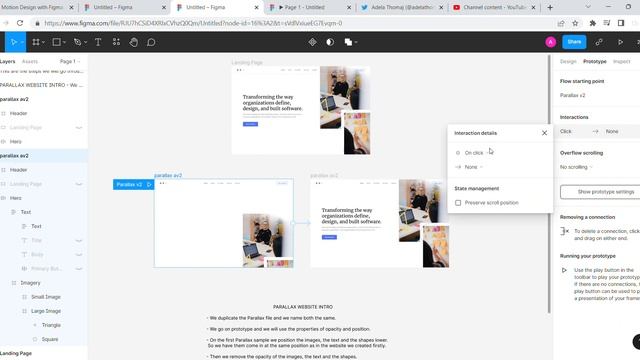Switch to Motion Design with Figma browser tab
The image size is (640, 360).
click(x=37, y=7)
